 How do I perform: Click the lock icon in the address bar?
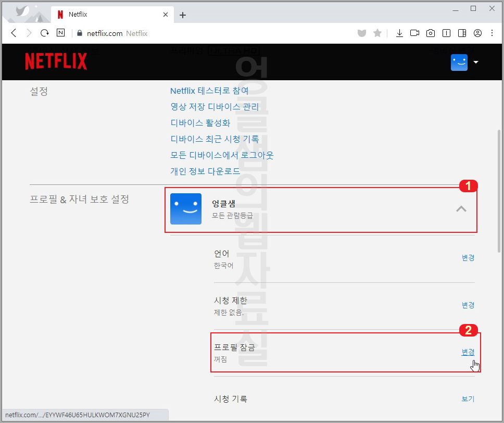pos(80,33)
